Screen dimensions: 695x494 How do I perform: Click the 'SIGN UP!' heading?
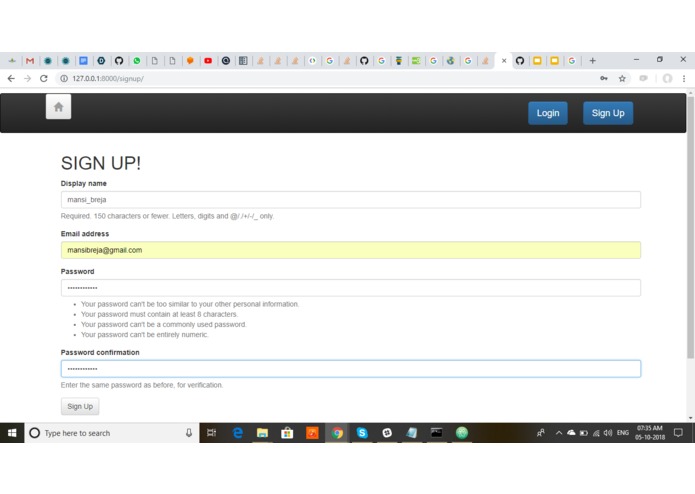tap(101, 163)
